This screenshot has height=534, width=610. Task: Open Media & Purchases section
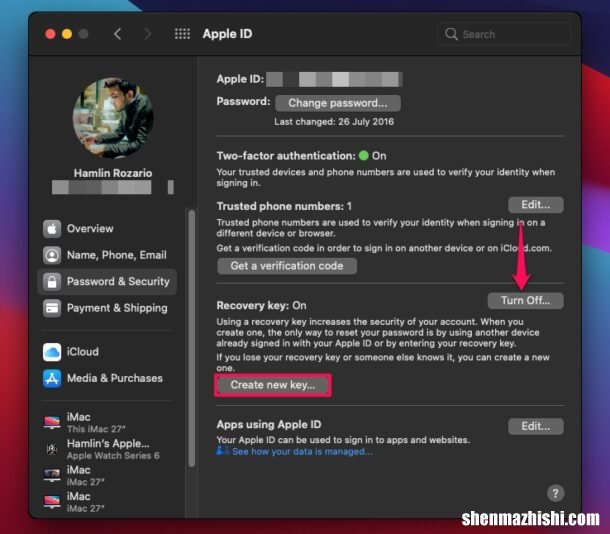tap(107, 378)
